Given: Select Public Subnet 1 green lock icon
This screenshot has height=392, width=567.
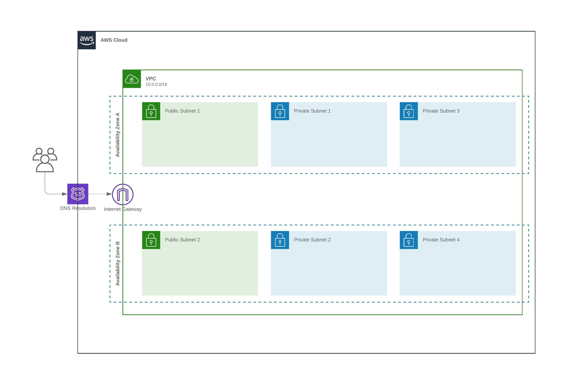Looking at the screenshot, I should [x=151, y=111].
